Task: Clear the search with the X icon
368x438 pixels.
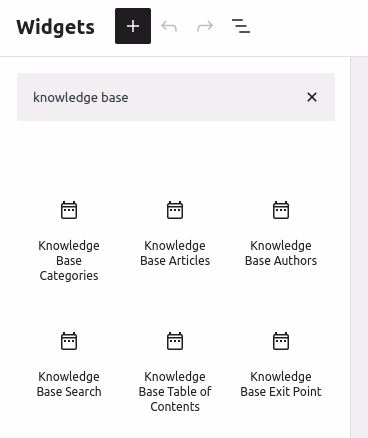Action: click(312, 97)
